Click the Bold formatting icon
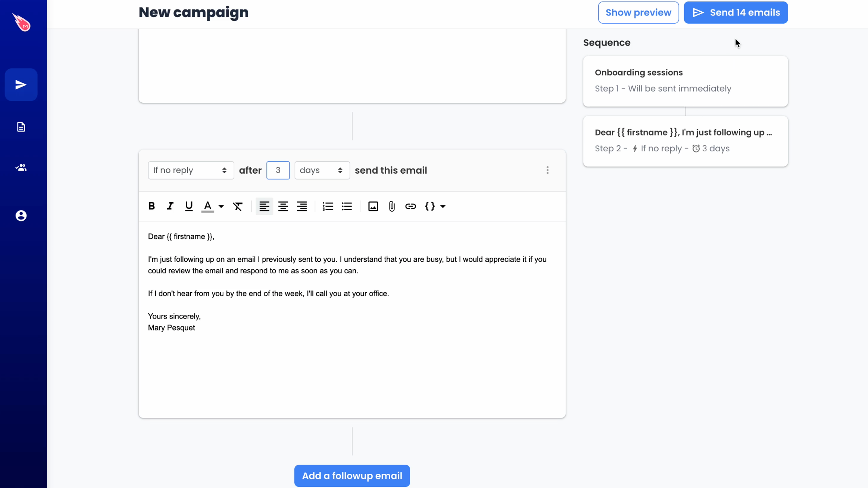 (x=152, y=206)
